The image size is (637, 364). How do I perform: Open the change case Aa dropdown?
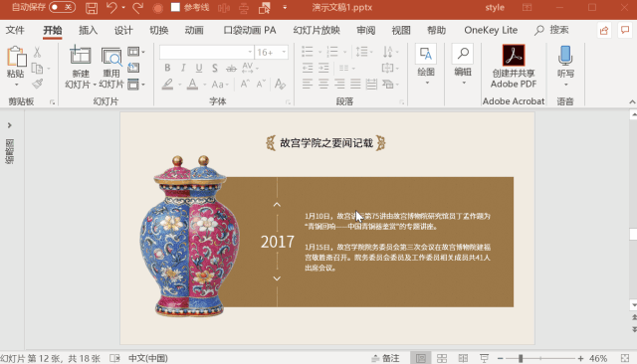point(220,84)
